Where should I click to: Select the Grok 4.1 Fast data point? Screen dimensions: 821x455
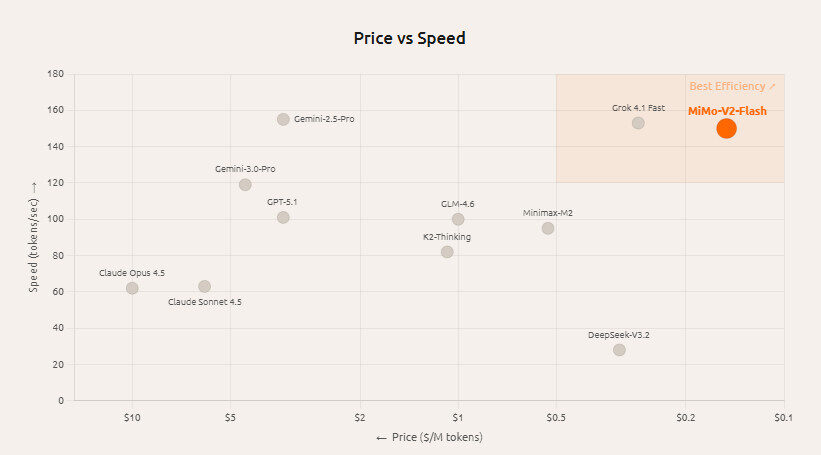638,123
